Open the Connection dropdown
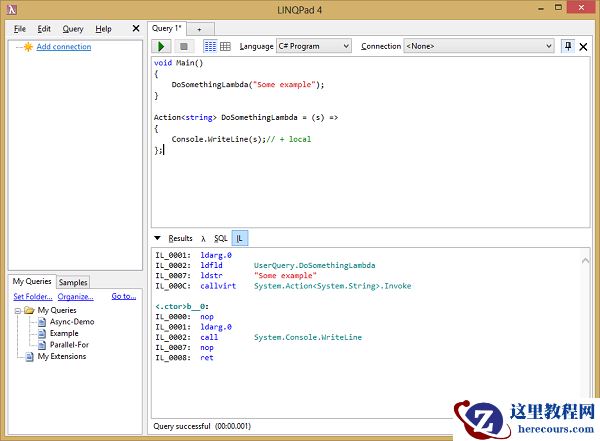This screenshot has width=600, height=441. click(x=479, y=46)
